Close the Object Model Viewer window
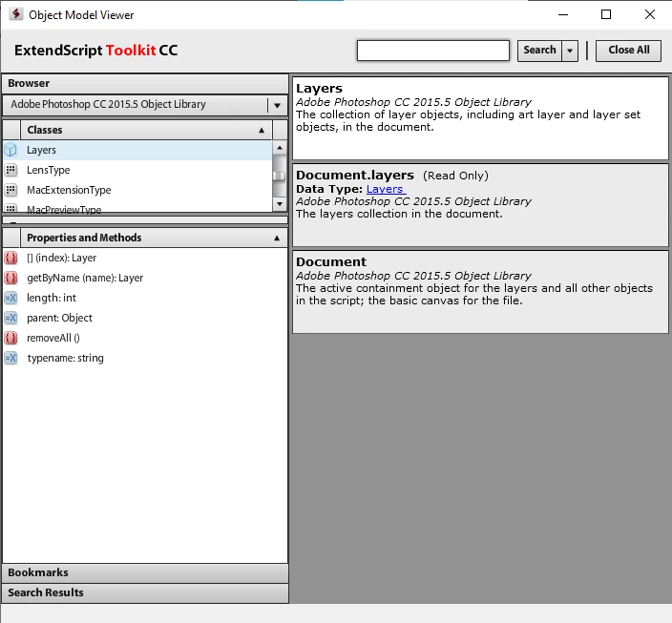 (650, 14)
